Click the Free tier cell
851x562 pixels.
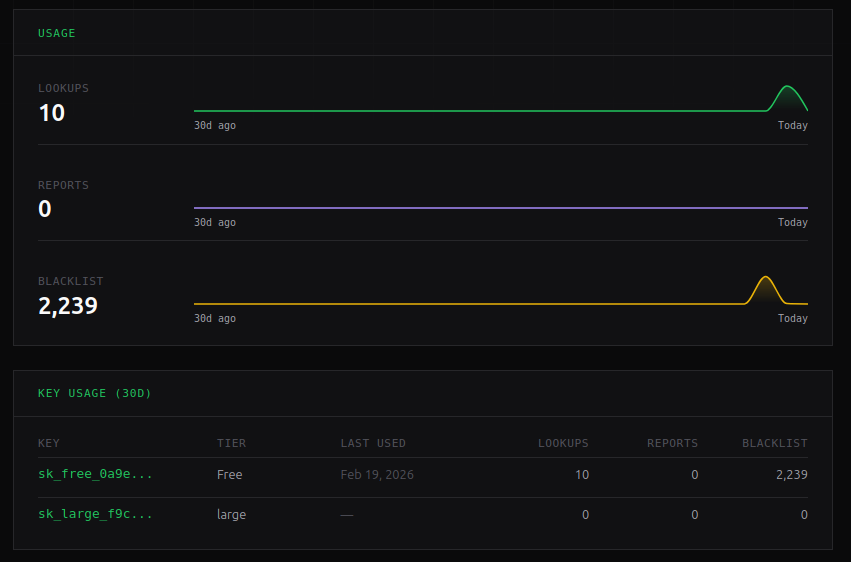(230, 475)
